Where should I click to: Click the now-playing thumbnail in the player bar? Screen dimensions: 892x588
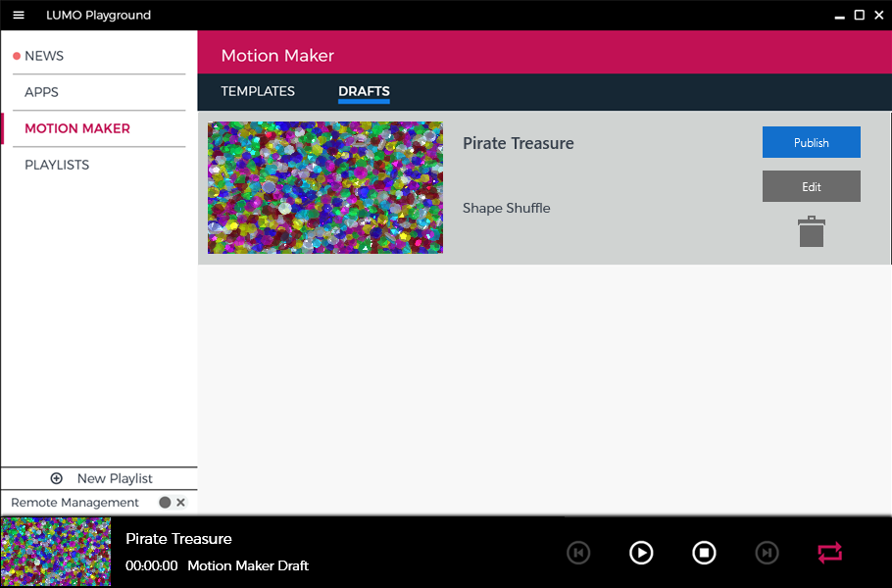coord(56,552)
